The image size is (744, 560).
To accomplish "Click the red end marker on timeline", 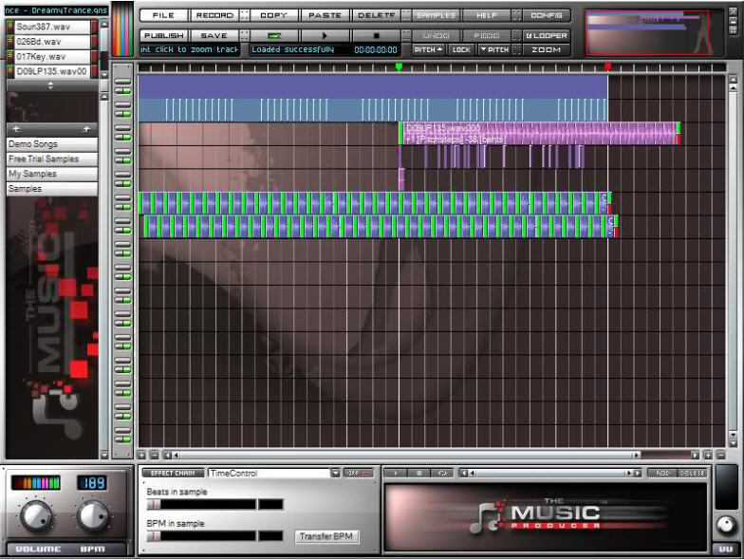I will [607, 67].
